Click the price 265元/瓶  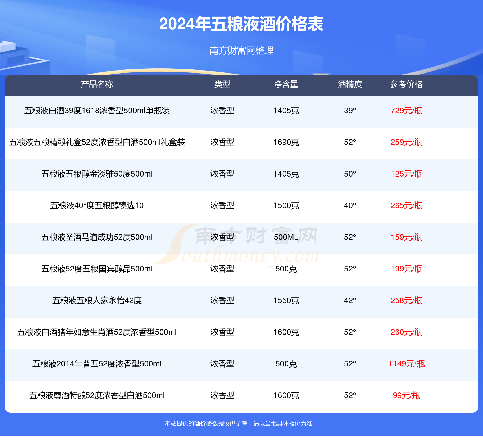tap(407, 205)
